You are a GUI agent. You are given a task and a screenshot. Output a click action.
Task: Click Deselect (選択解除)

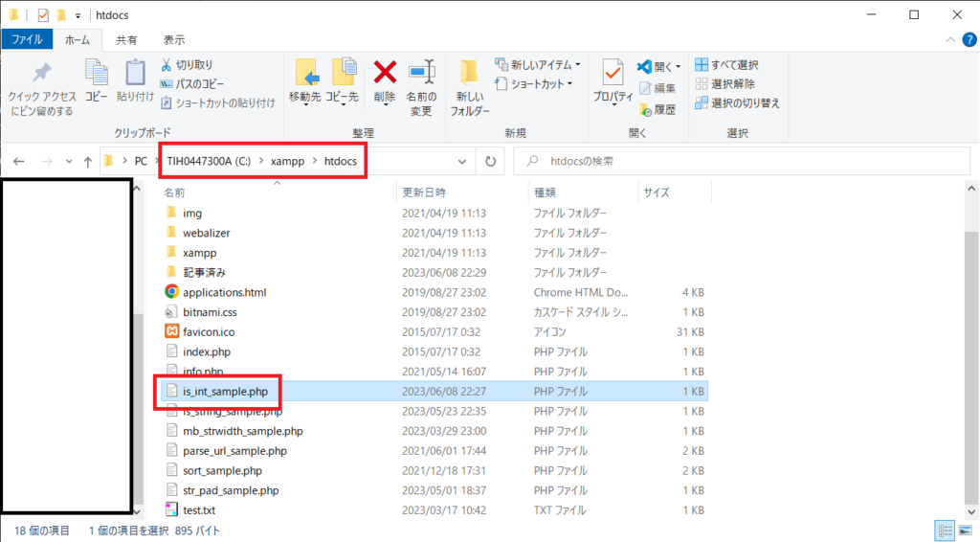pos(725,83)
